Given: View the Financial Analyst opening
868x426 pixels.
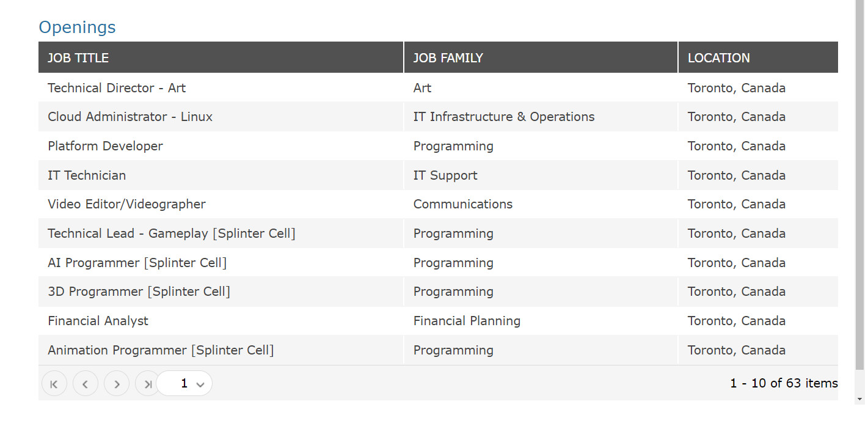Looking at the screenshot, I should coord(98,321).
